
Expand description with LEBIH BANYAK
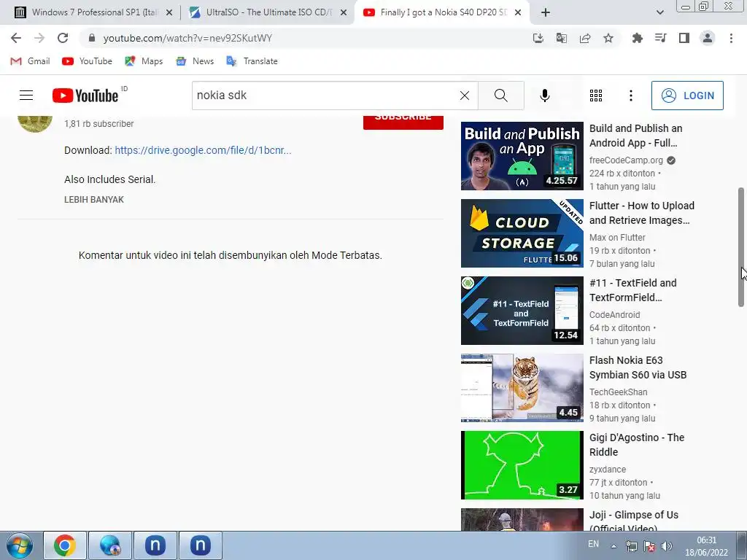[x=94, y=200]
